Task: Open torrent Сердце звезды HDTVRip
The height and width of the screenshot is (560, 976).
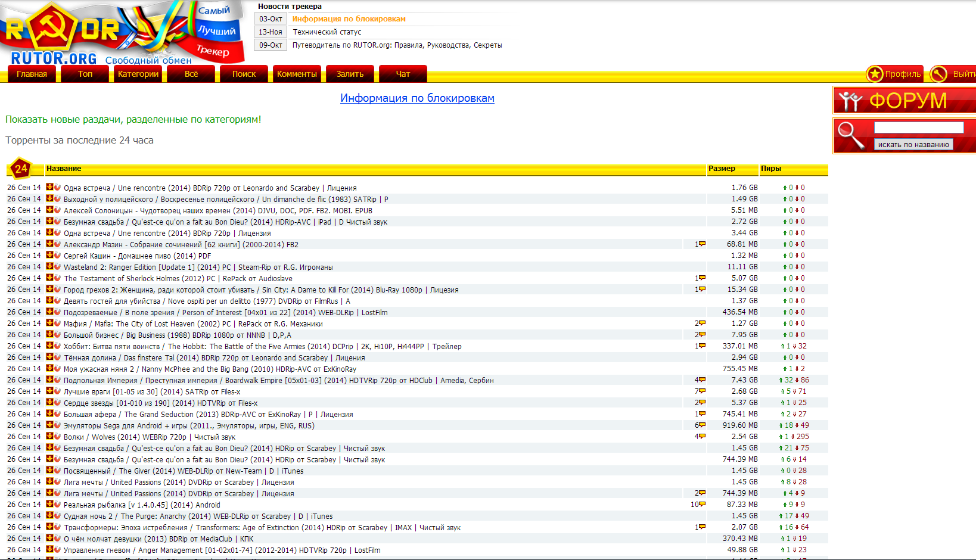Action: coord(161,403)
